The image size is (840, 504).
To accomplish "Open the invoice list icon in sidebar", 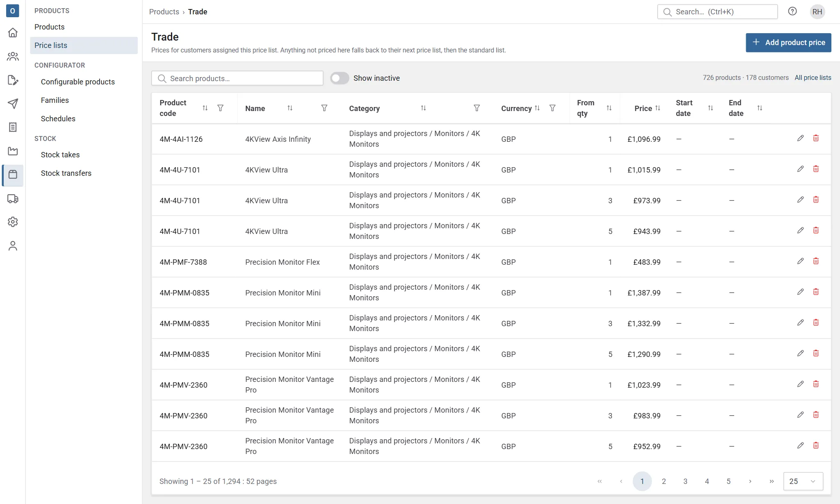I will click(x=13, y=127).
